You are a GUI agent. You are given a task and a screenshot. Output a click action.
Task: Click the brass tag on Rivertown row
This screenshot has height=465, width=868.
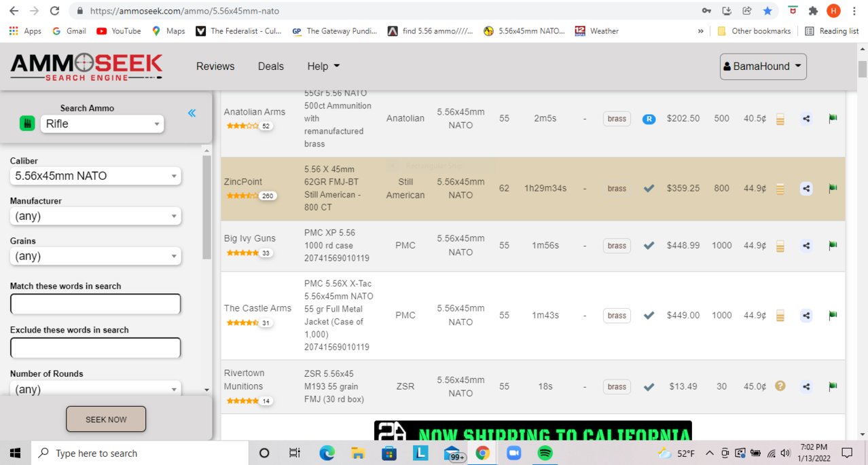[x=617, y=387]
